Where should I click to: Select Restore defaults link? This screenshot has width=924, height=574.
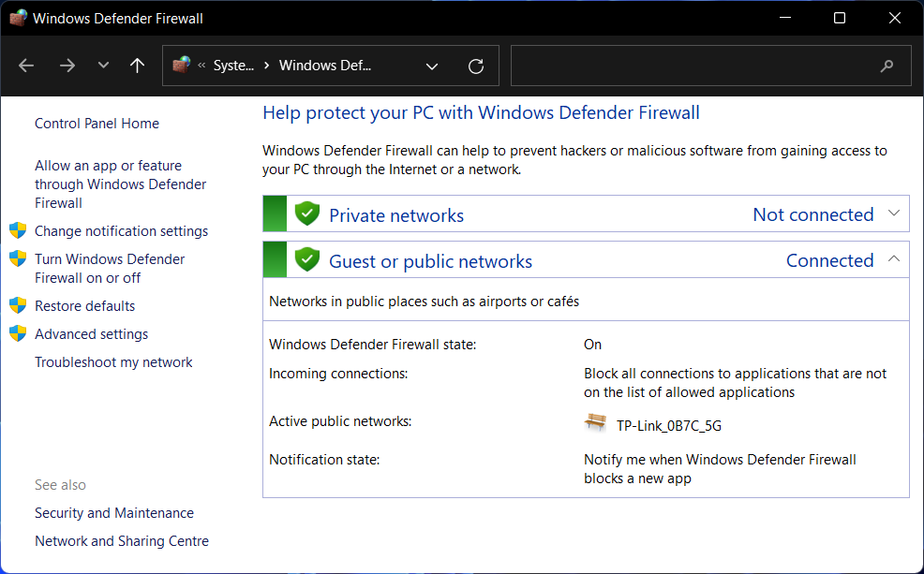pyautogui.click(x=85, y=305)
